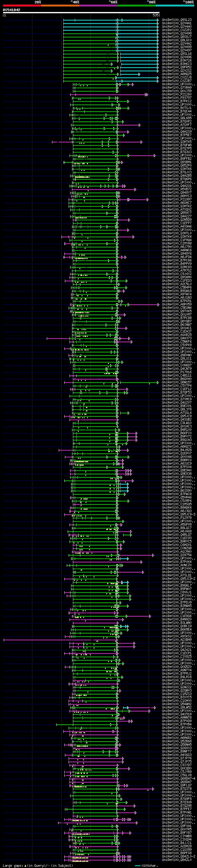Open the UniRef100_B4PPV9 hit label
This screenshot has height=868, width=197.
177,264
